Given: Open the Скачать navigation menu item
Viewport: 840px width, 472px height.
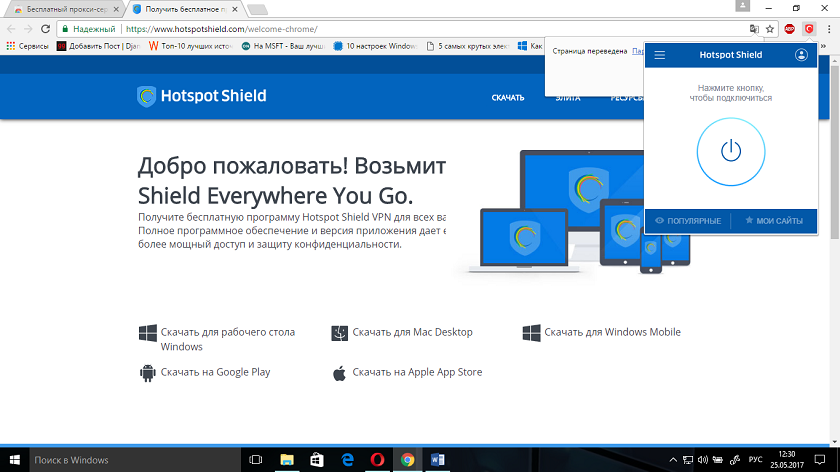Looking at the screenshot, I should coord(508,98).
